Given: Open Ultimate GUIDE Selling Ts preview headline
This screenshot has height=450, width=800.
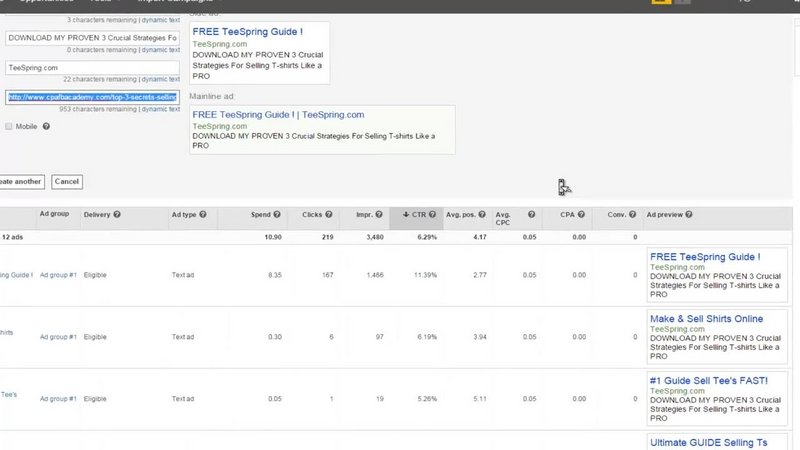Looking at the screenshot, I should (709, 442).
